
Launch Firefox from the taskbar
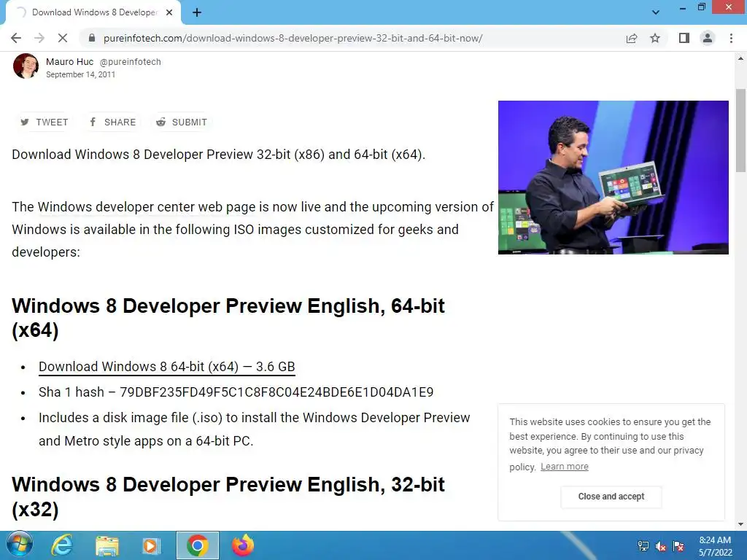[x=242, y=545]
